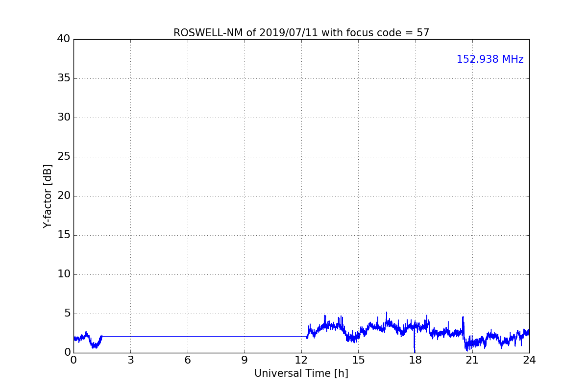Click the x-axis tick label 9
588x392 pixels.
(245, 360)
